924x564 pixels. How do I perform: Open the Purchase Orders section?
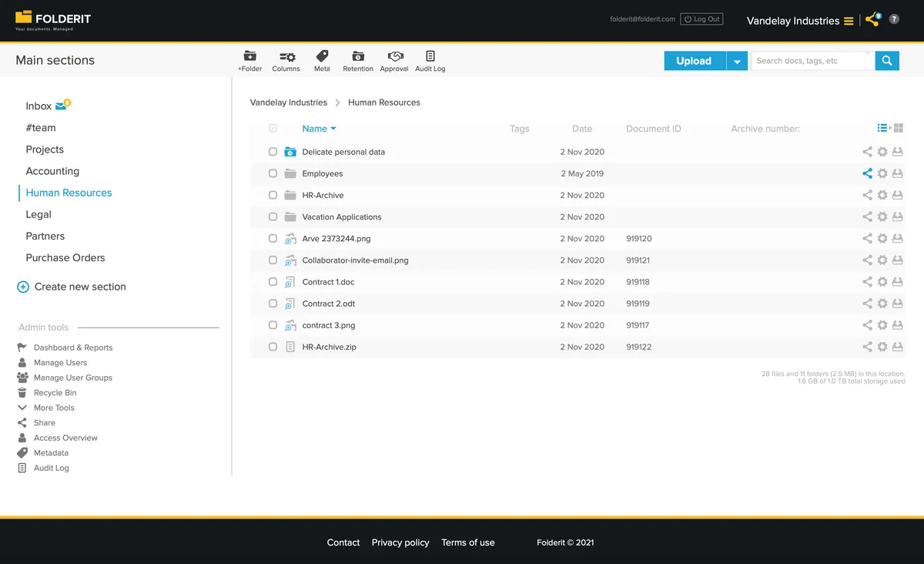coord(65,257)
